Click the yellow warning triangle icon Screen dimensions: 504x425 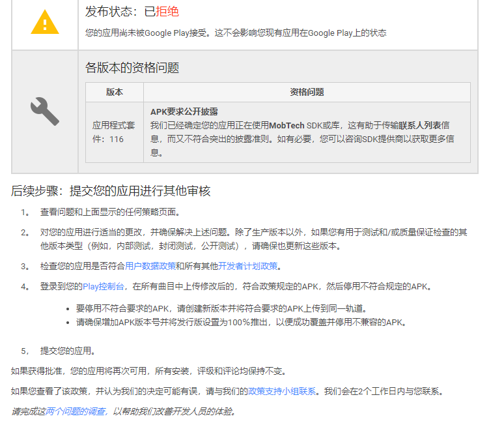tap(45, 22)
